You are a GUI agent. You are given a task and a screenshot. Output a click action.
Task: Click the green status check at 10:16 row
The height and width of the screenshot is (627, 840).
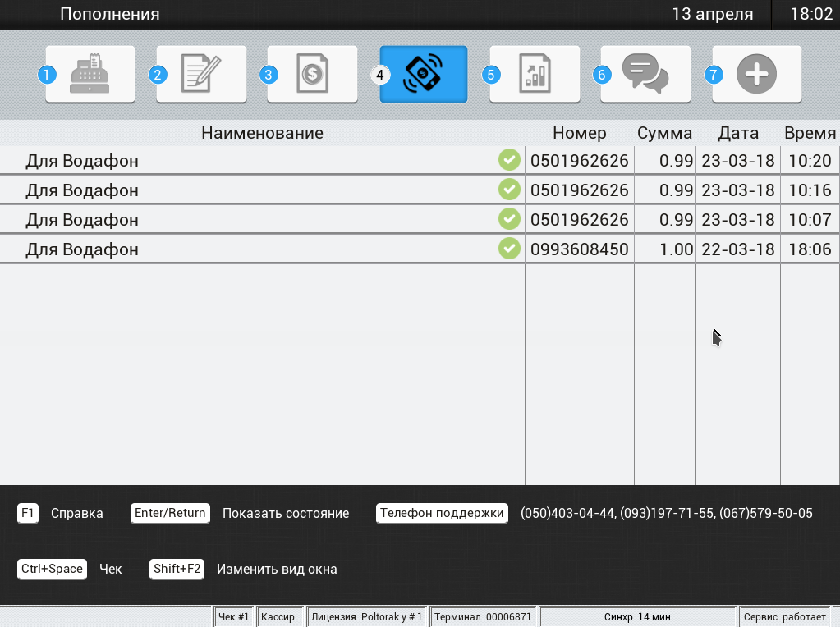pos(509,189)
